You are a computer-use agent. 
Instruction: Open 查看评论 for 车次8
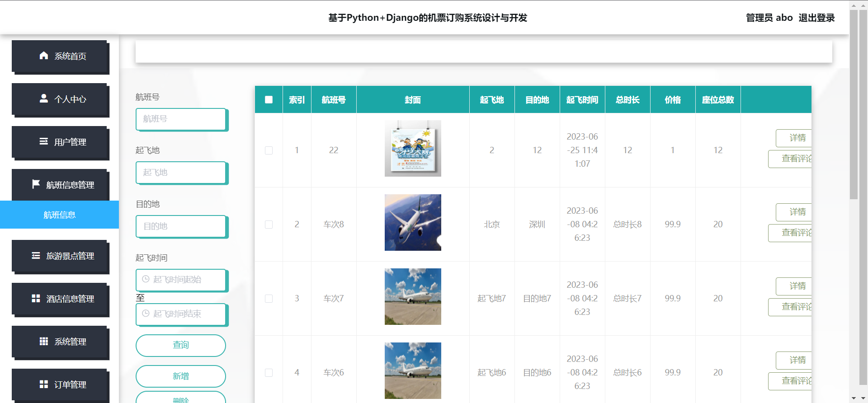coord(790,233)
